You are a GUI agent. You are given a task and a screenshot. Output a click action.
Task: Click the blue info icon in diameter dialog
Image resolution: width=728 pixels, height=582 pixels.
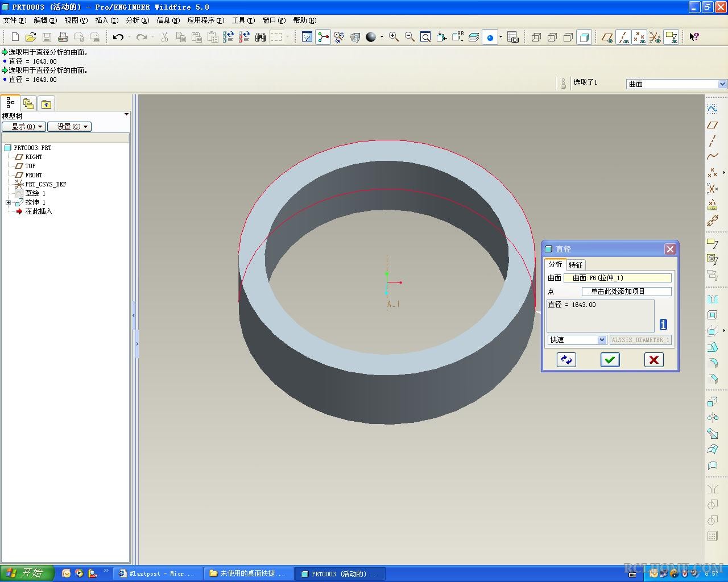[663, 325]
